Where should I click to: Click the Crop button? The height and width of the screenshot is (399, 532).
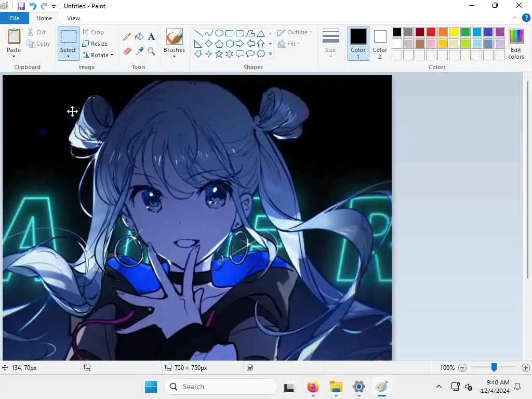93,32
